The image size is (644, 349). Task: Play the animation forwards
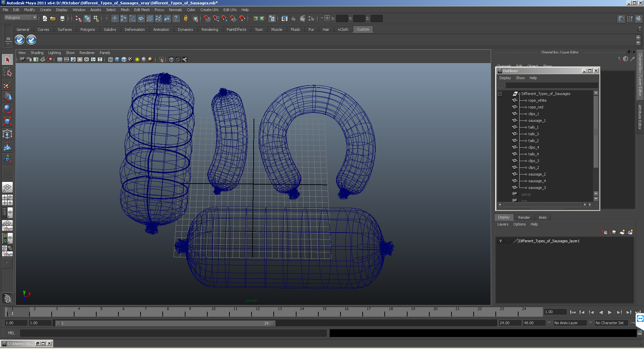(x=610, y=312)
